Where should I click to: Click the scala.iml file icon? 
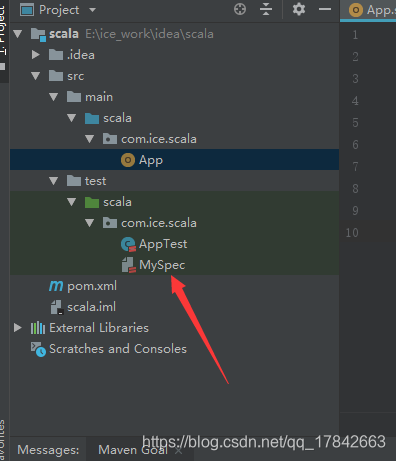56,307
